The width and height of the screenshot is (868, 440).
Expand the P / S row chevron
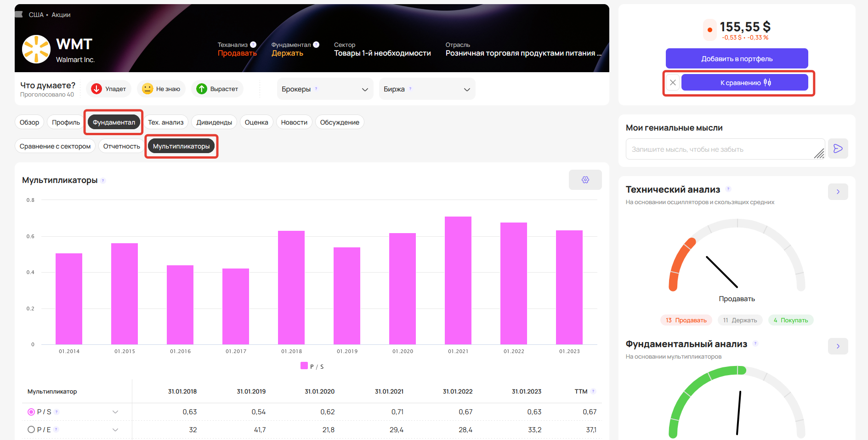pos(115,412)
